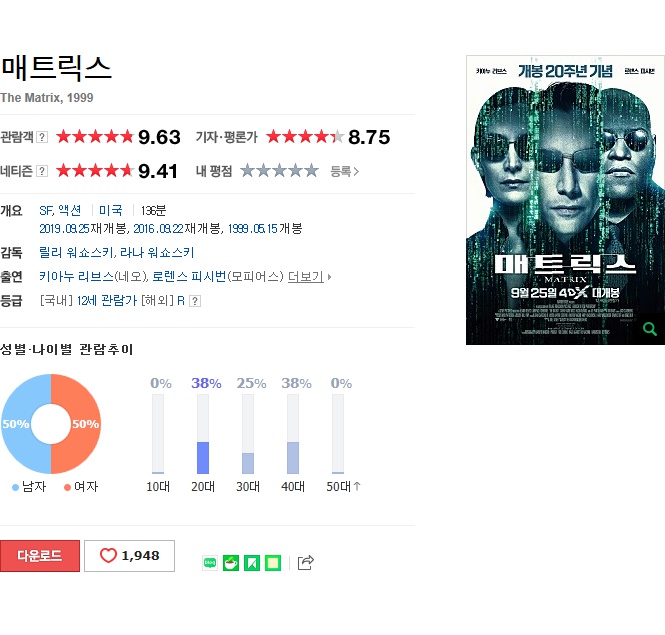Click the 12세 관람가 rating link
Screen dimensions: 665x635
tap(107, 301)
